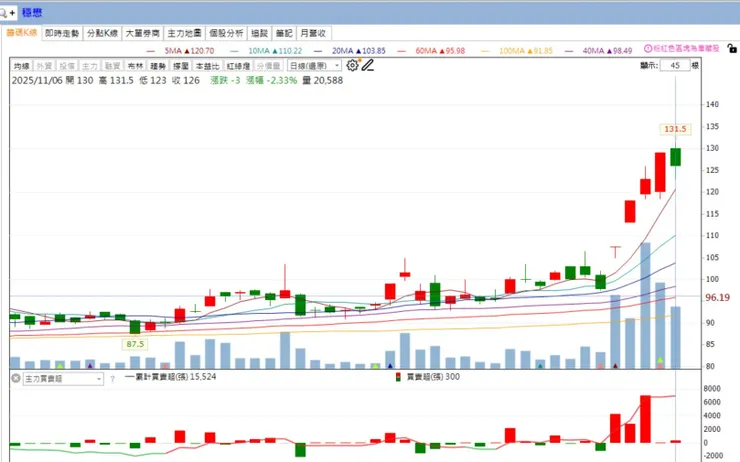Toggle the 主力 overlay button

[x=90, y=66]
